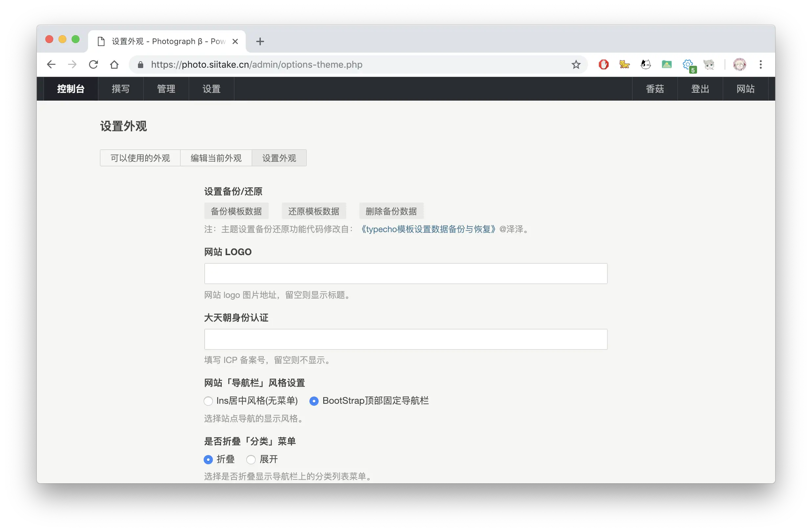Image resolution: width=812 pixels, height=532 pixels.
Task: Switch to 可以使用的外观 tab
Action: pyautogui.click(x=140, y=158)
